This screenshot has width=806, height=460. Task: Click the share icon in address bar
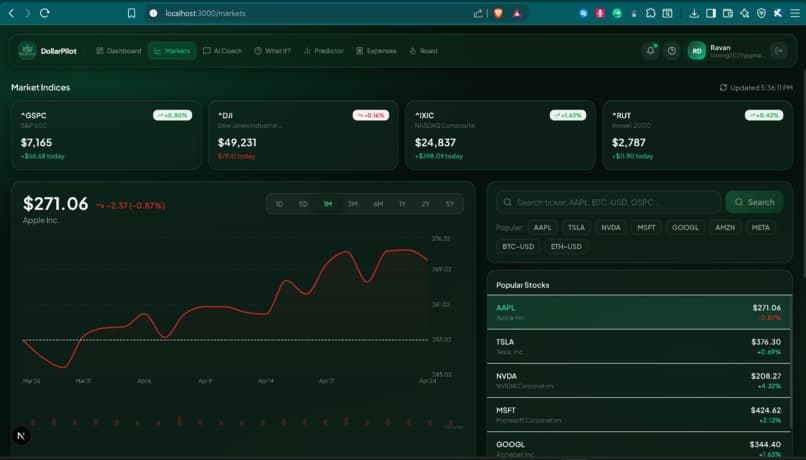tap(478, 13)
